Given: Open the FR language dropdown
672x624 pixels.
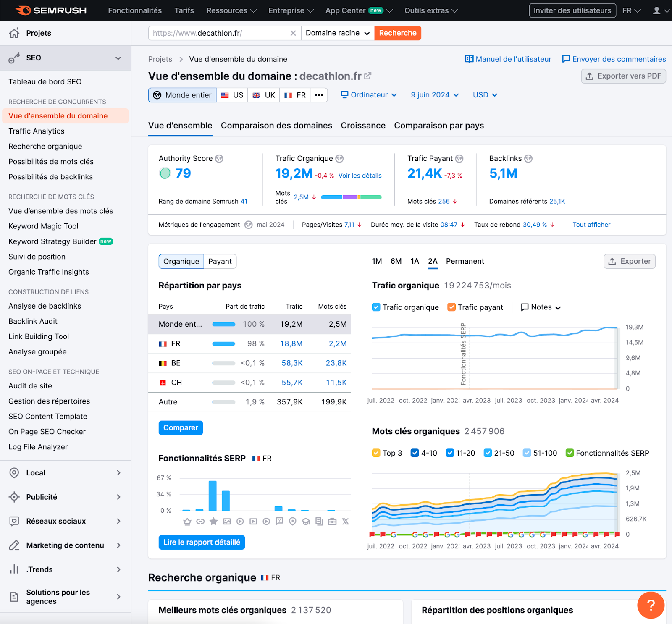Looking at the screenshot, I should click(x=631, y=10).
